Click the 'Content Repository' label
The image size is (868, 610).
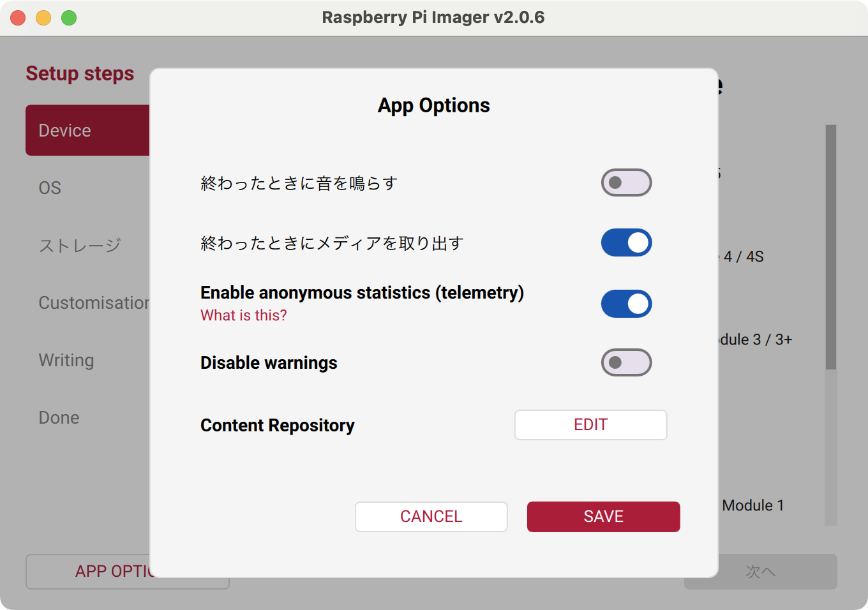[x=278, y=425]
